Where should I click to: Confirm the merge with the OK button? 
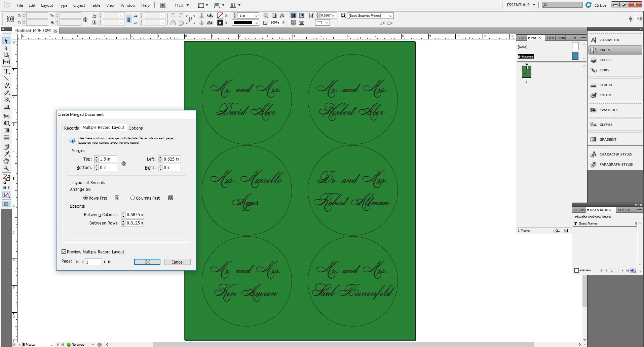tap(147, 262)
